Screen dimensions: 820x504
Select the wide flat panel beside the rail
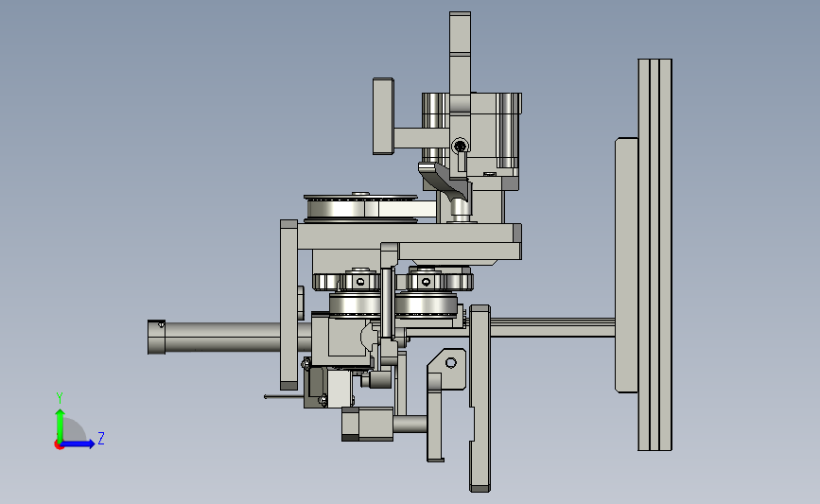(x=626, y=265)
